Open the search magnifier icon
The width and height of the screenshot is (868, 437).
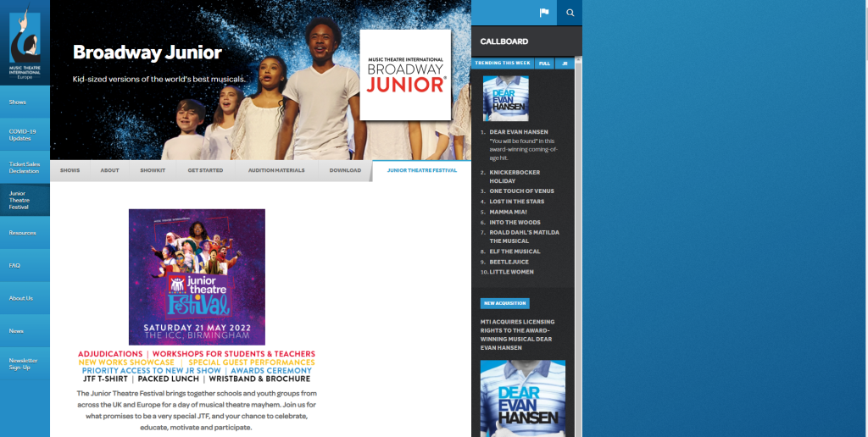point(570,13)
